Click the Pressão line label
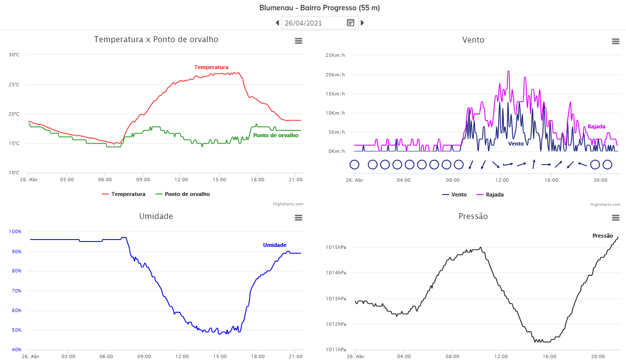The image size is (626, 364). point(602,236)
